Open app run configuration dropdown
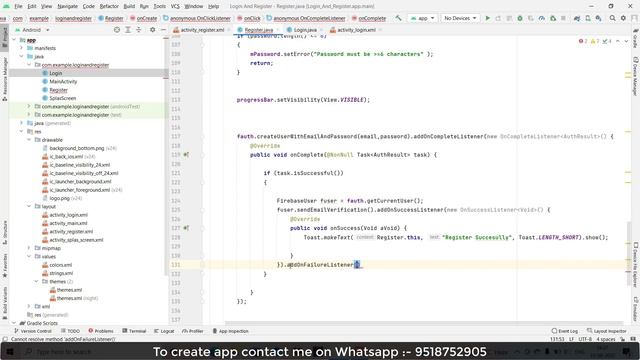Screen dimensions: 640x360 pos(422,18)
